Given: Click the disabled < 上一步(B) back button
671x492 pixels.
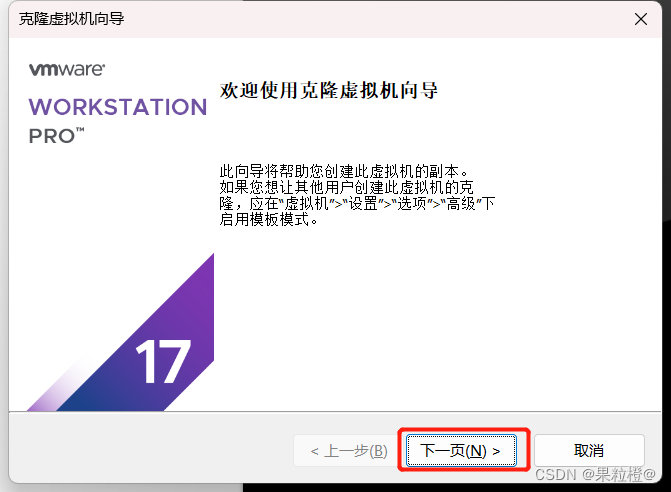Looking at the screenshot, I should point(349,451).
